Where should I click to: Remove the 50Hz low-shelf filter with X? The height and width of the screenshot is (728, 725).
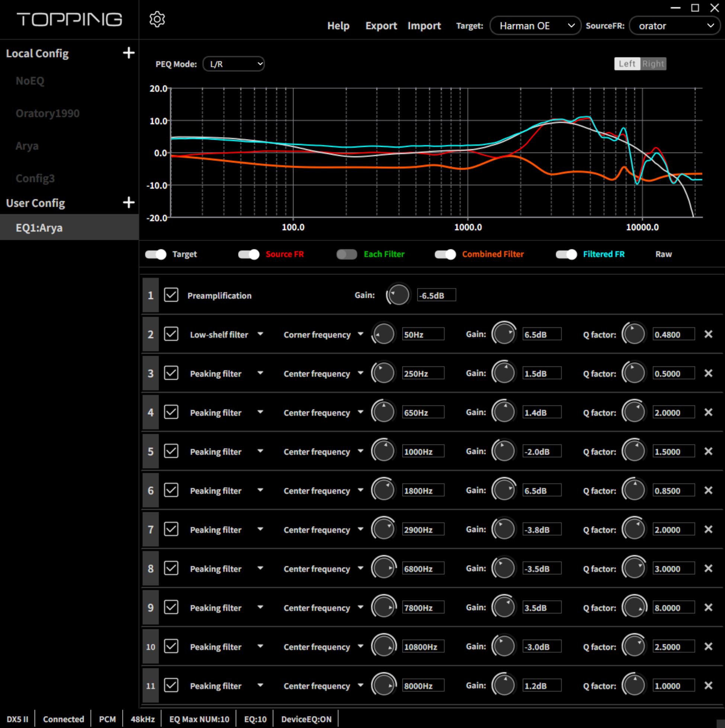tap(708, 334)
